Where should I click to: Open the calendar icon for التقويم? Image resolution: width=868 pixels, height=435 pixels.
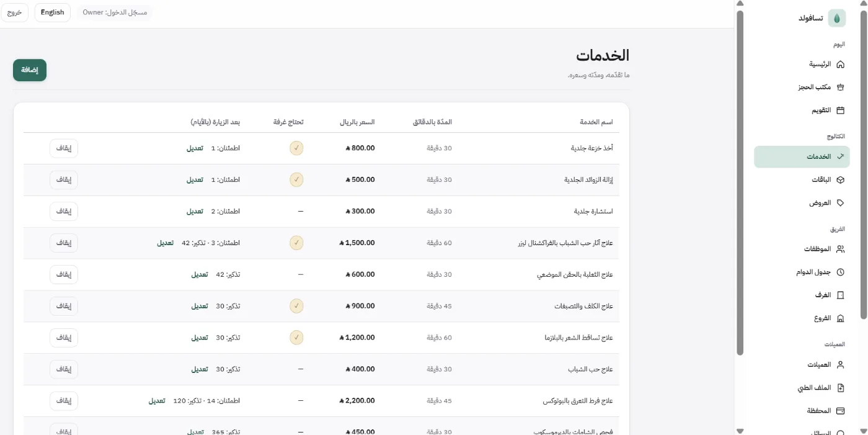841,110
